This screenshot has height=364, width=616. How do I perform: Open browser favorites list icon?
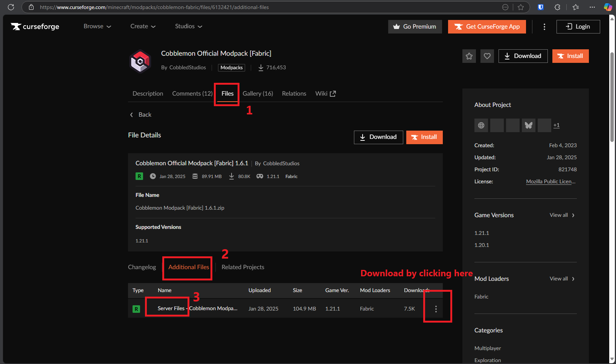(x=576, y=7)
